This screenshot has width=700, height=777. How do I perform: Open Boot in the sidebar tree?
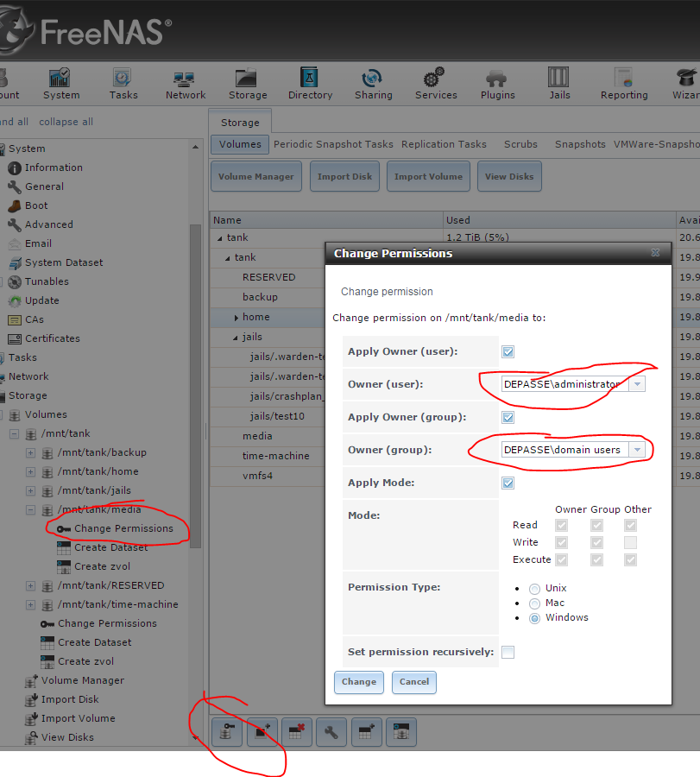click(36, 205)
